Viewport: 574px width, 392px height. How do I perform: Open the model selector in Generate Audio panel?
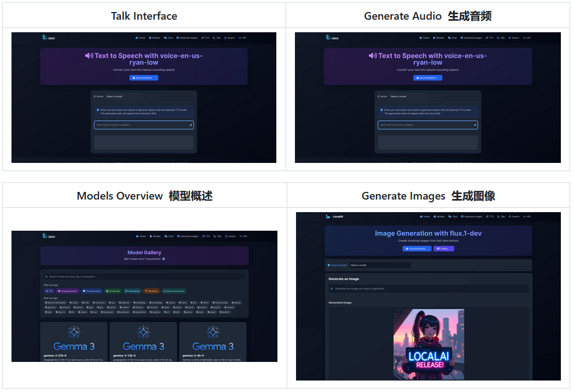point(408,96)
